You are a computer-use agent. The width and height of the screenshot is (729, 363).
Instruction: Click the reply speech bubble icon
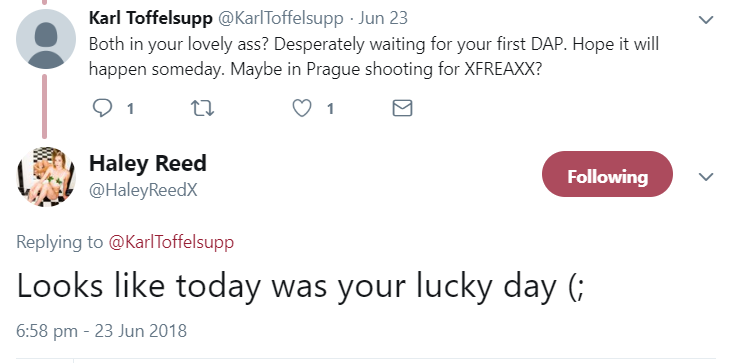click(102, 108)
